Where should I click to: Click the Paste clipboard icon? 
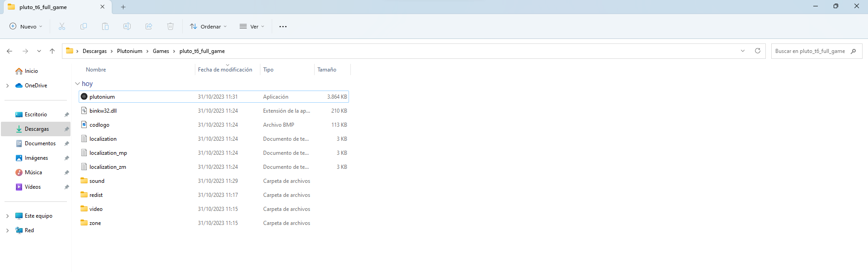105,27
